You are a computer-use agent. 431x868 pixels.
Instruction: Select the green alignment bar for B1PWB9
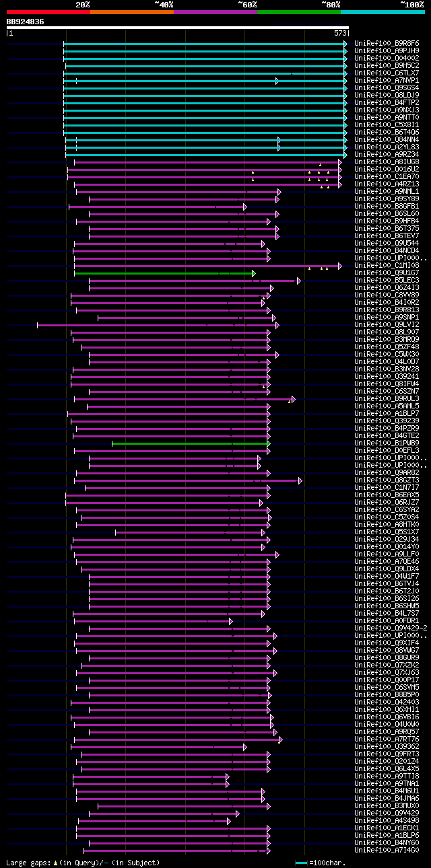click(191, 443)
